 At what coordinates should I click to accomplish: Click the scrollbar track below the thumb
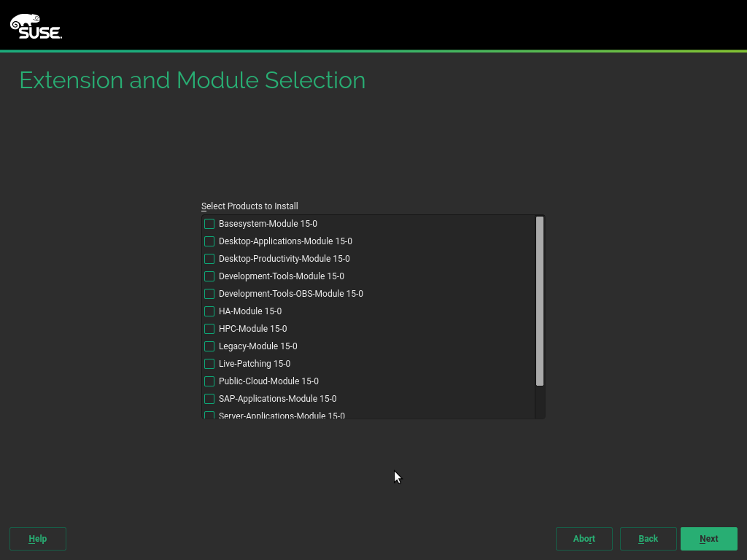click(540, 402)
